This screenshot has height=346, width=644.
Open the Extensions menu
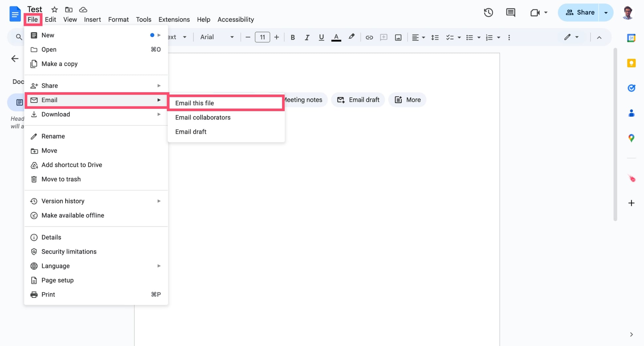174,19
